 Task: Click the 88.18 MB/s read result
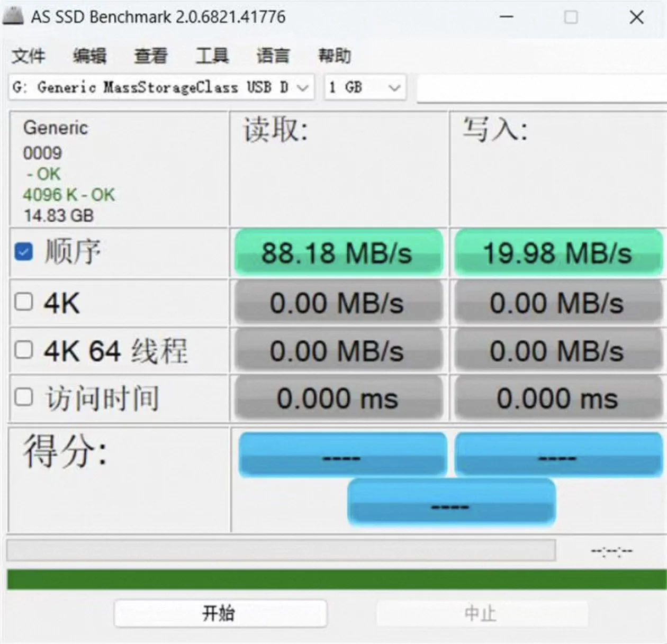click(x=338, y=252)
